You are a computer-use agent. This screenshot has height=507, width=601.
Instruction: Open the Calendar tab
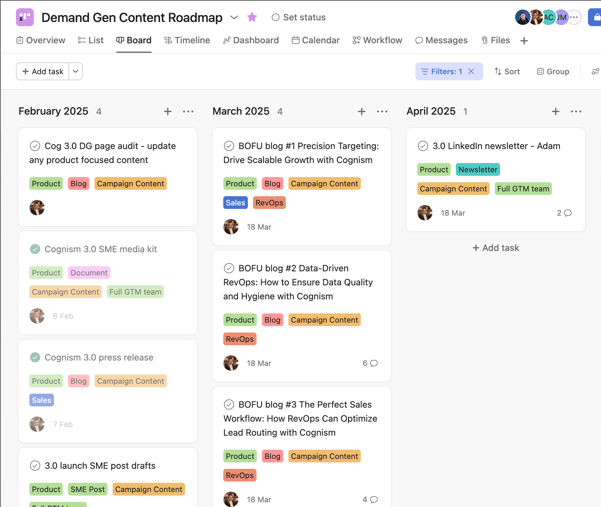pos(316,40)
